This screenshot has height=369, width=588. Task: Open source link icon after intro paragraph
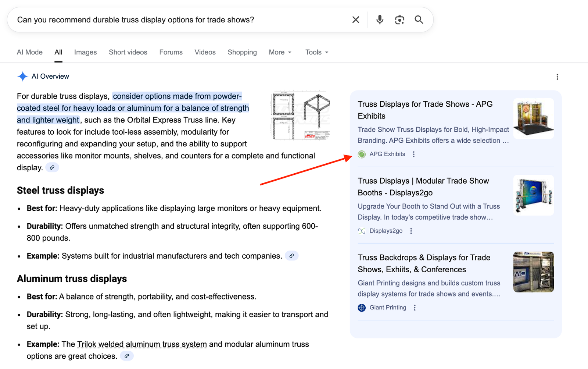(52, 168)
